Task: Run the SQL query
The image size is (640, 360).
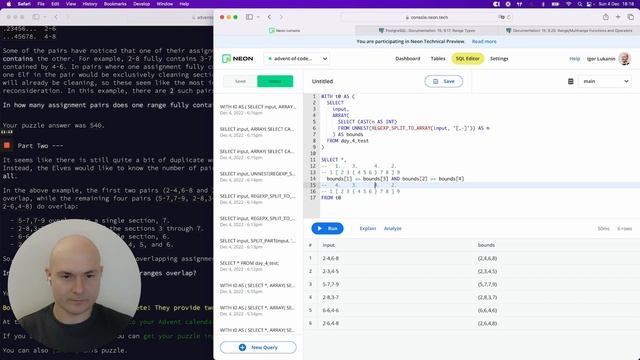Action: click(327, 229)
